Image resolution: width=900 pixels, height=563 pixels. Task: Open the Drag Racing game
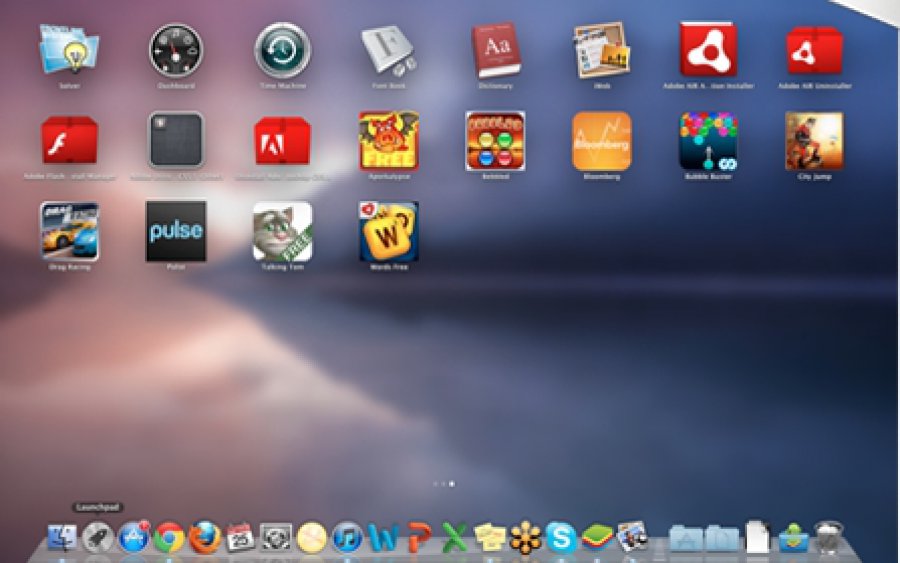click(x=69, y=231)
